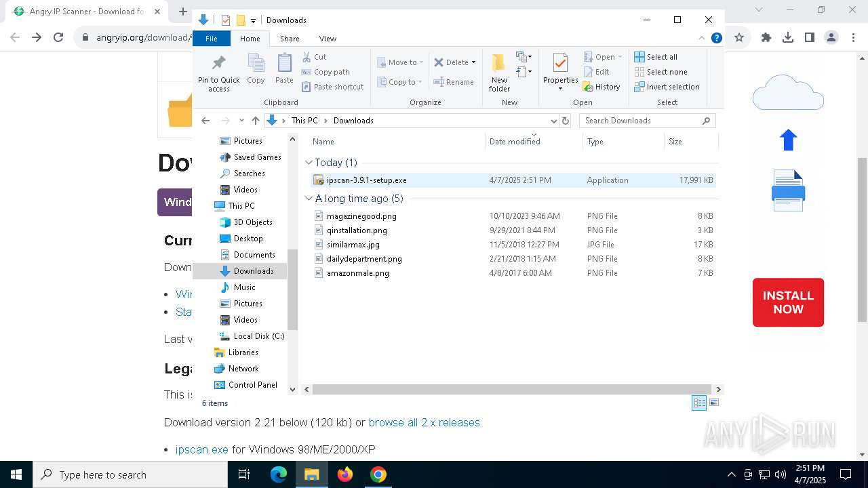Select similarmax.jpg file
868x488 pixels.
coord(512,245)
